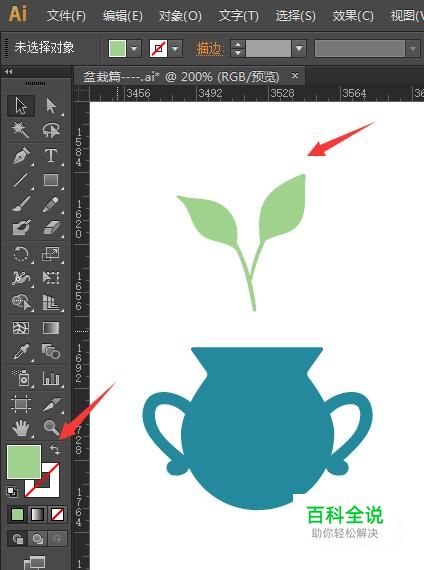Choose the Eraser tool
Image resolution: width=424 pixels, height=570 pixels.
[51, 228]
